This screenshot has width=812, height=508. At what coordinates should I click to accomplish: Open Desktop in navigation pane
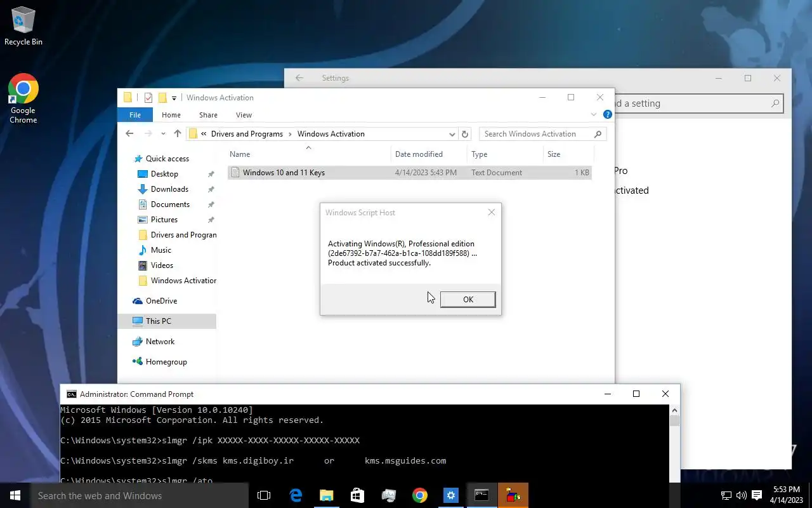tap(164, 174)
